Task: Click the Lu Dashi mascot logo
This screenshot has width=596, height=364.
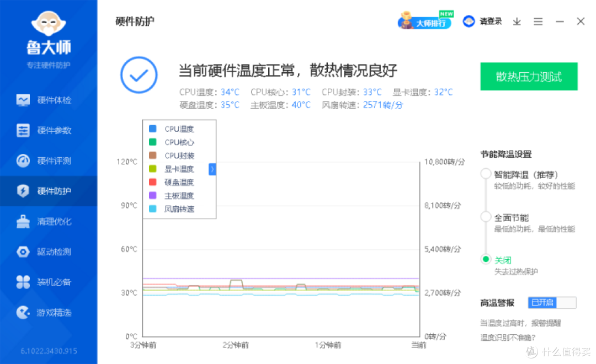Action: coord(49,25)
